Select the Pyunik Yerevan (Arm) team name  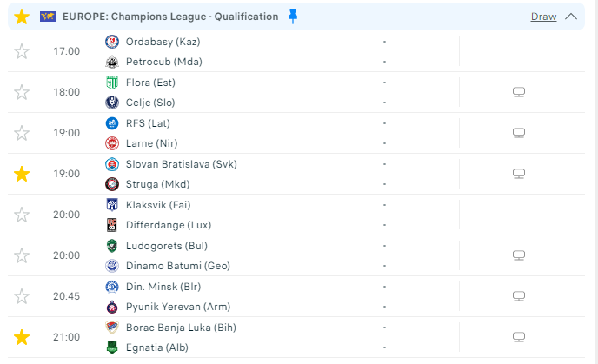click(x=178, y=307)
